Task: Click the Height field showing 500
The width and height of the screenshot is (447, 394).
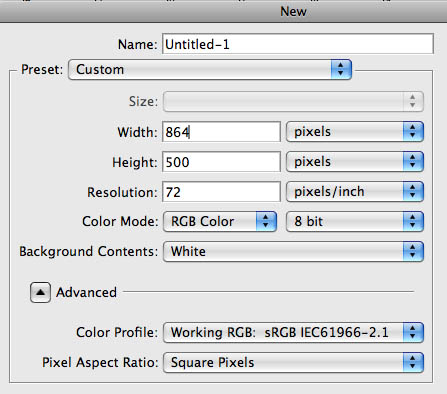Action: pyautogui.click(x=221, y=162)
